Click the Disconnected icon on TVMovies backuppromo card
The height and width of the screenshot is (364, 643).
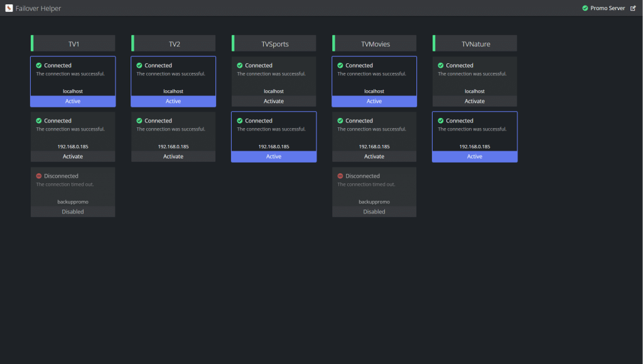point(340,176)
